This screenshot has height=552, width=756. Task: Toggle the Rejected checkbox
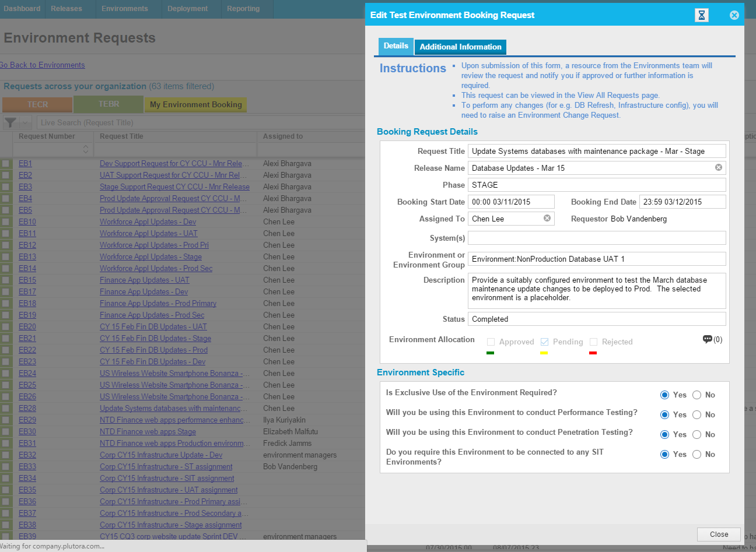coord(593,342)
